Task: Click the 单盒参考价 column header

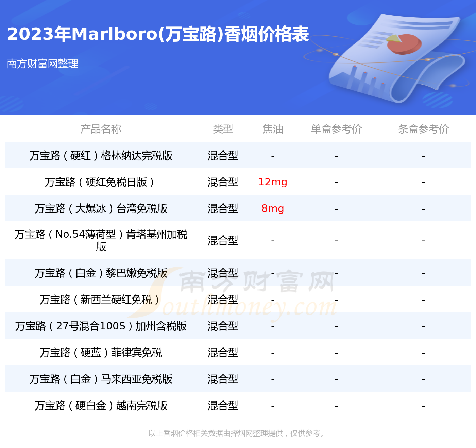Action: [x=337, y=129]
